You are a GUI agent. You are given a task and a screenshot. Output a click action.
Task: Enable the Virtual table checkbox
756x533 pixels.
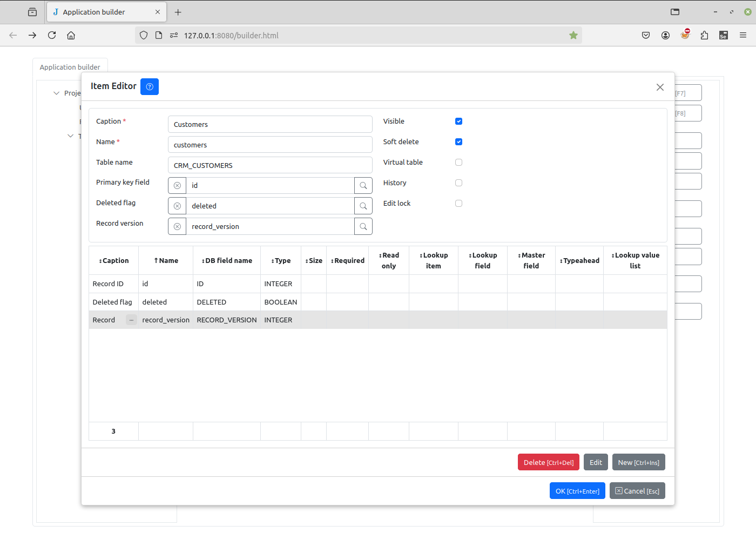tap(458, 163)
